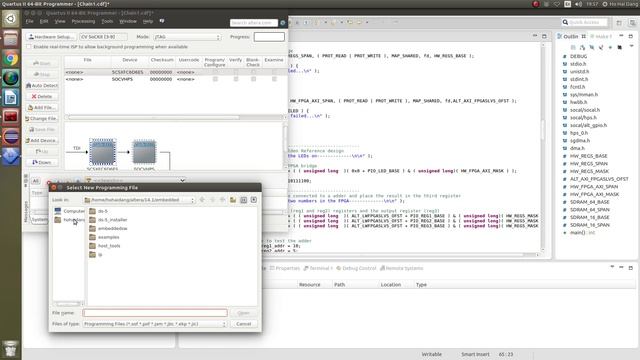Open the volume indicator in top panel
The image size is (640, 360).
point(578,4)
